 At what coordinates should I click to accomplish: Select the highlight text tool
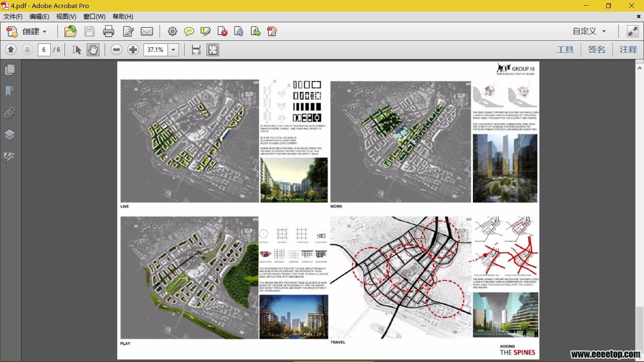click(206, 31)
